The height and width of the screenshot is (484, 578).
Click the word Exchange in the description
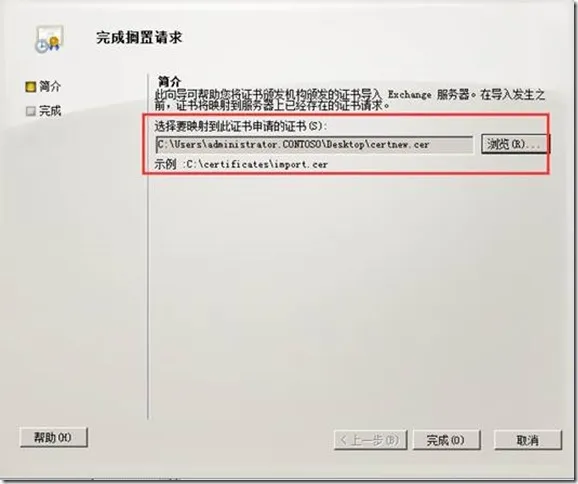click(x=409, y=95)
